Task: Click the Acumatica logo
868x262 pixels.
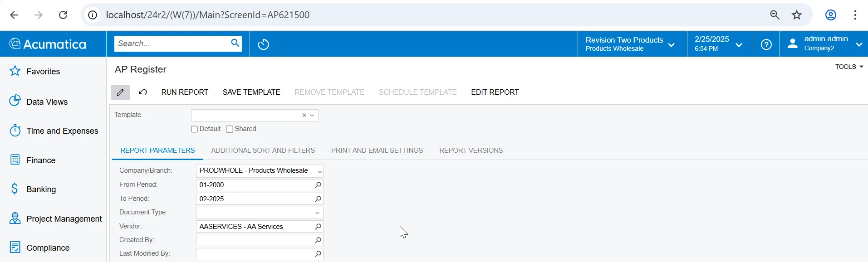Action: [x=48, y=44]
